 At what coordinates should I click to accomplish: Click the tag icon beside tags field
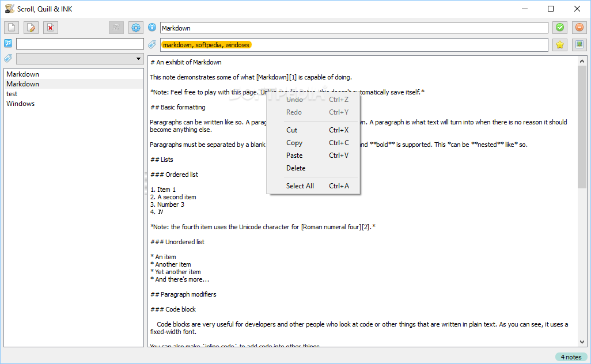coord(152,44)
